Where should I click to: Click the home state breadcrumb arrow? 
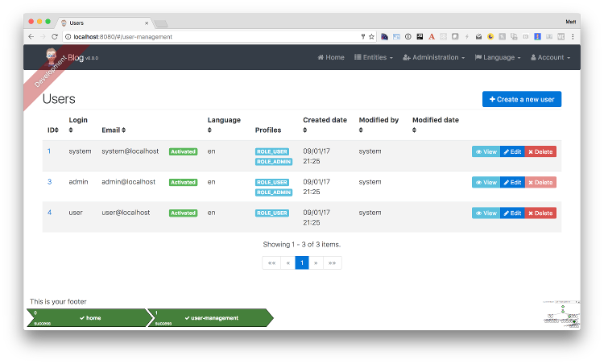[x=89, y=318]
